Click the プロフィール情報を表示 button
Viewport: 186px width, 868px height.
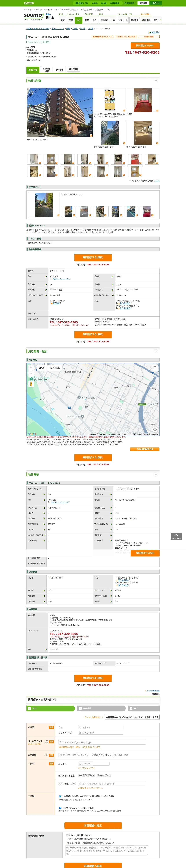[x=132, y=717]
